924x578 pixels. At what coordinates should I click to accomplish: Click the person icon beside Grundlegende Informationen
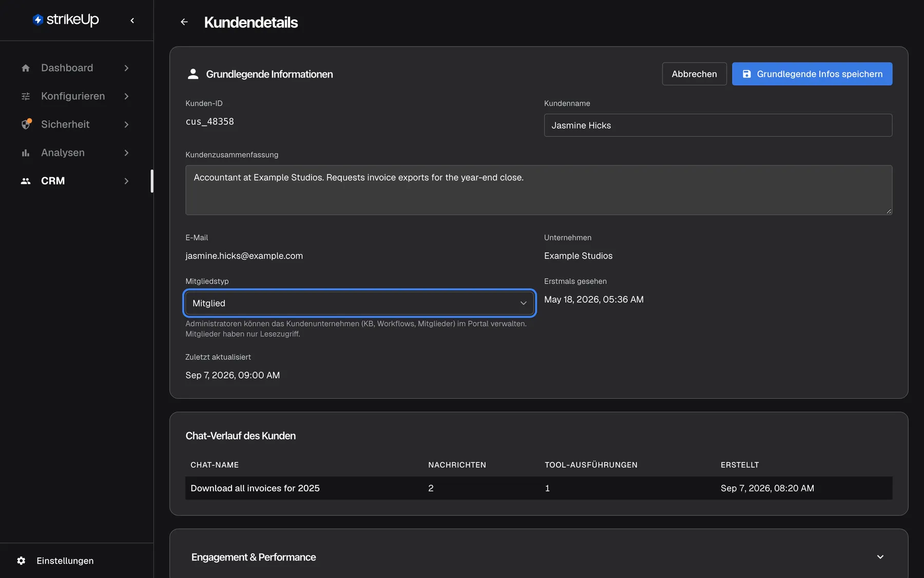193,74
